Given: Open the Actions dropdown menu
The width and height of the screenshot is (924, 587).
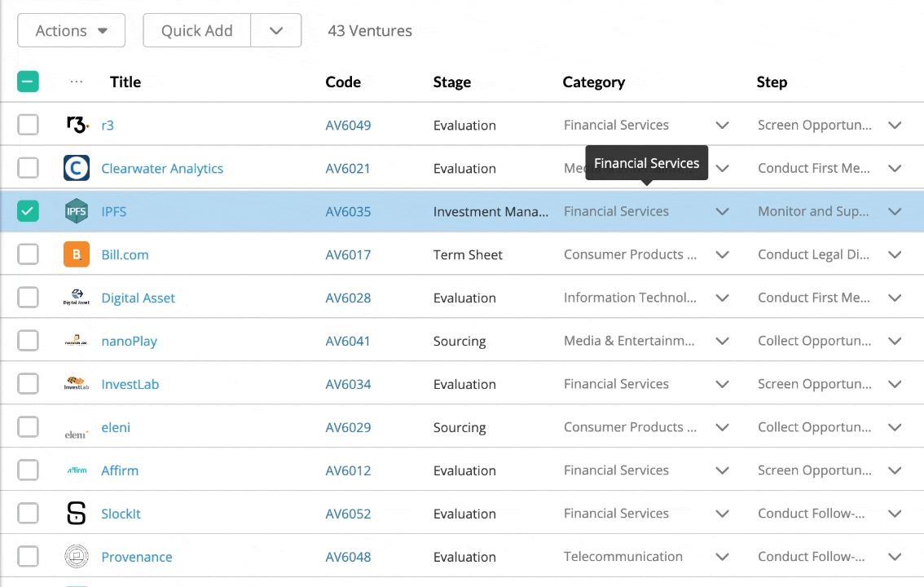Looking at the screenshot, I should pyautogui.click(x=72, y=30).
